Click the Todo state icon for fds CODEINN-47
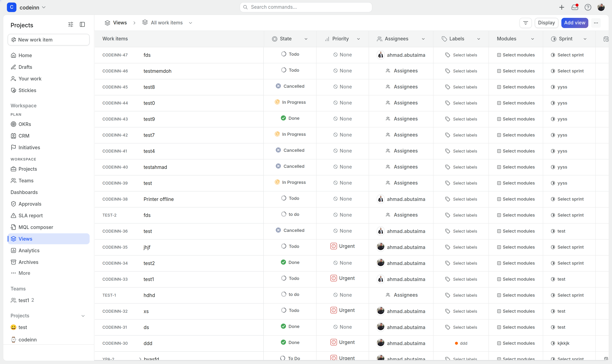 click(284, 54)
